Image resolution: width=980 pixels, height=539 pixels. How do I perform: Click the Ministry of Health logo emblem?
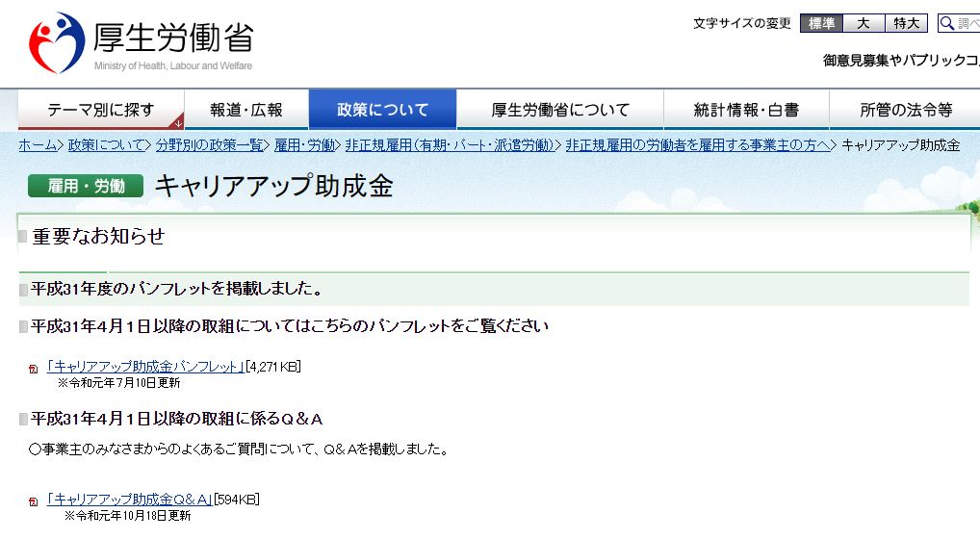click(56, 42)
